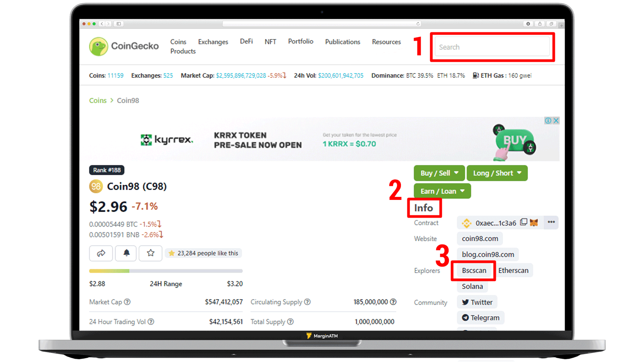Click the Search input field
Screen dimensions: 644x362
(492, 47)
